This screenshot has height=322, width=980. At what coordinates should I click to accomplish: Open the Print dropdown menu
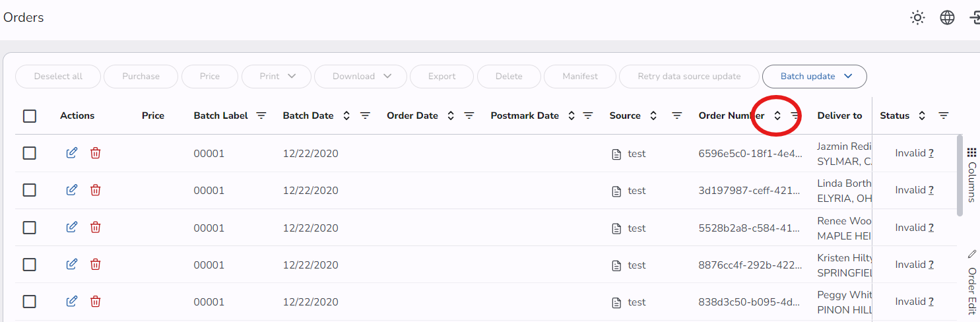coord(277,77)
